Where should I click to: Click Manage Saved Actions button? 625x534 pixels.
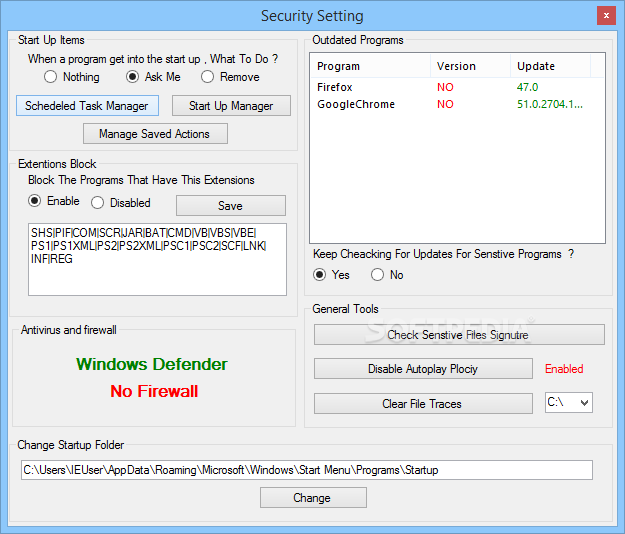[x=155, y=134]
